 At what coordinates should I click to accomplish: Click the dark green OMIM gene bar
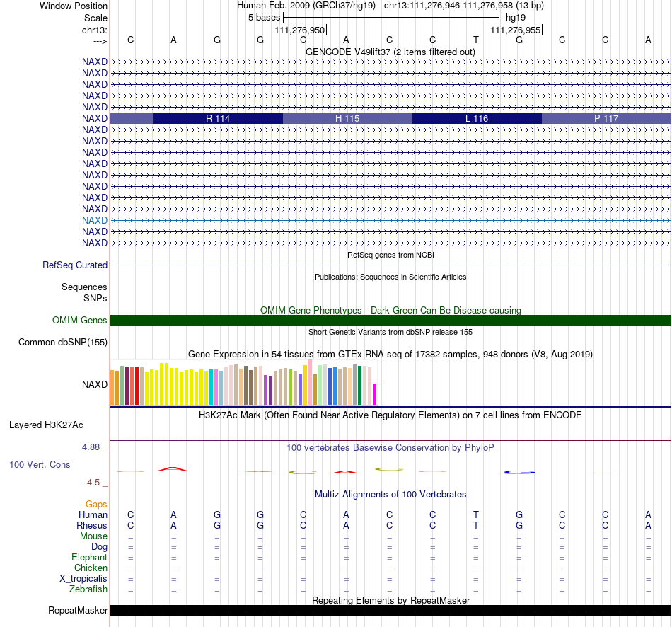click(390, 320)
